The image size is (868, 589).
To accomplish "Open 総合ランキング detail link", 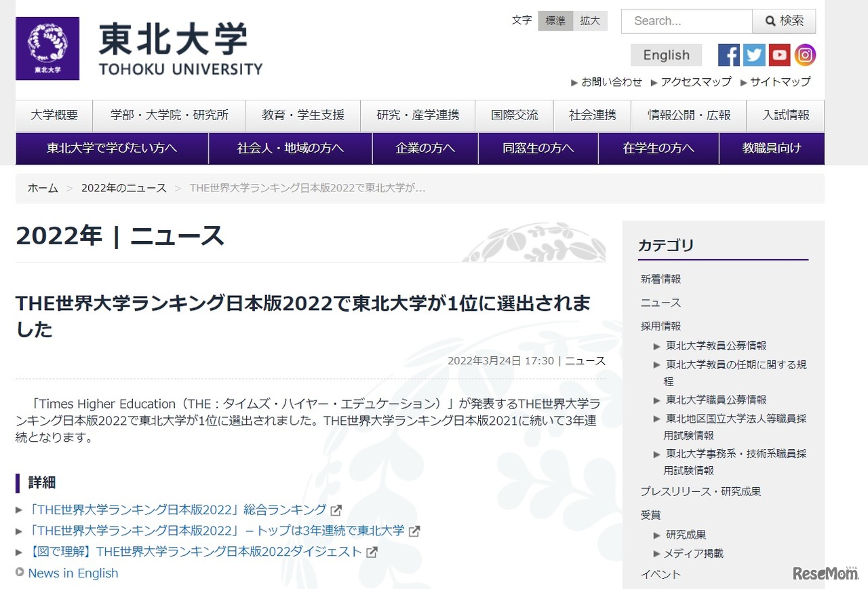I will pyautogui.click(x=178, y=510).
